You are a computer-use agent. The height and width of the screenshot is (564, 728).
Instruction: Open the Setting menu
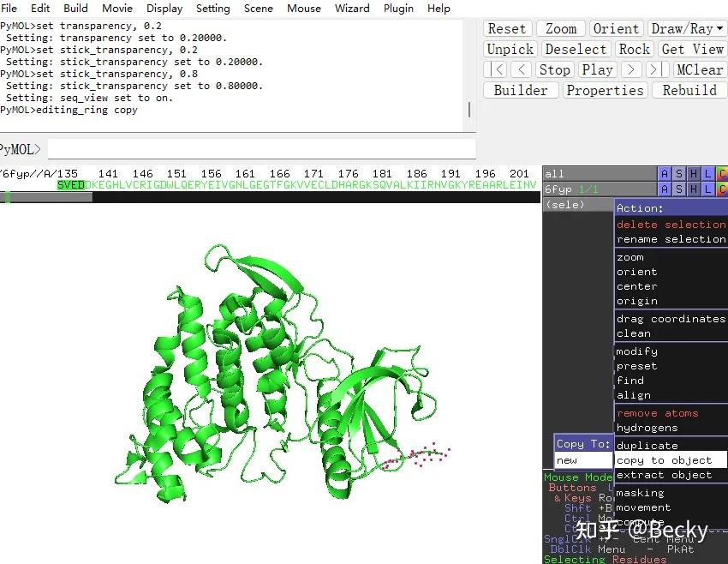tap(213, 9)
